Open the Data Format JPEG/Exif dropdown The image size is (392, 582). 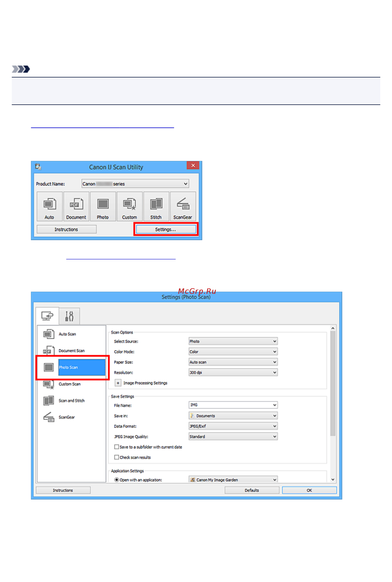point(233,426)
